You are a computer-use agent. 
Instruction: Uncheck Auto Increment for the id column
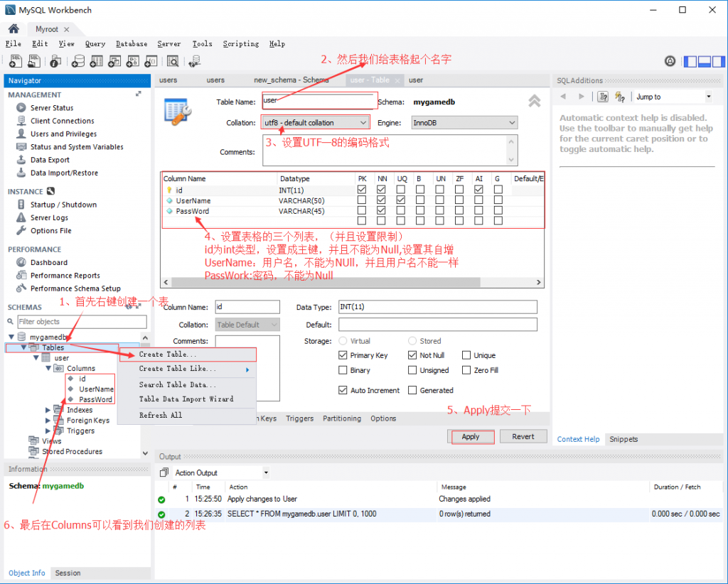pos(343,389)
